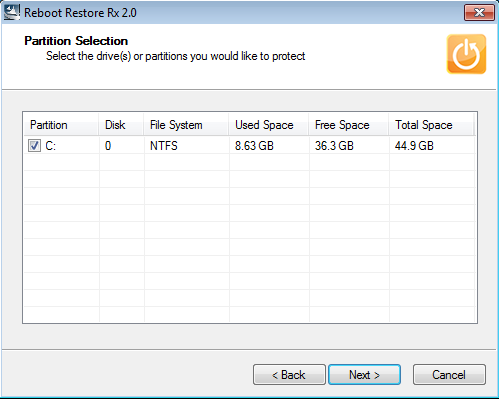499x399 pixels.
Task: Click the Next > button
Action: [x=364, y=375]
